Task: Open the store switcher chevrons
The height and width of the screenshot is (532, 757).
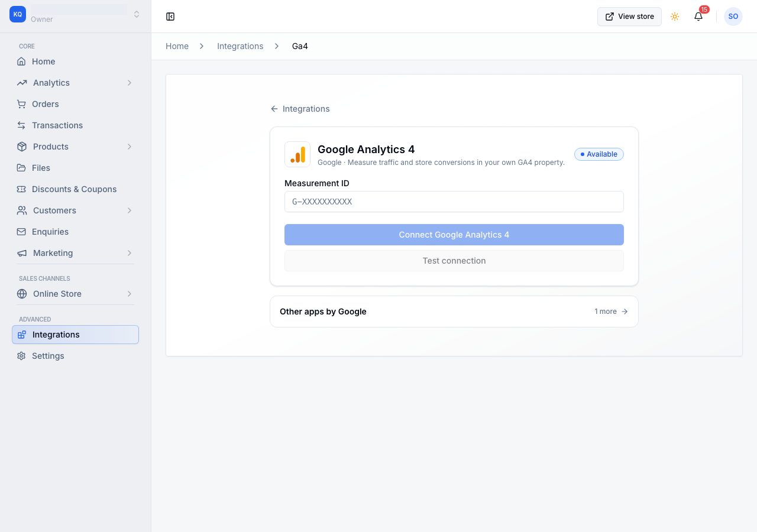Action: (137, 14)
